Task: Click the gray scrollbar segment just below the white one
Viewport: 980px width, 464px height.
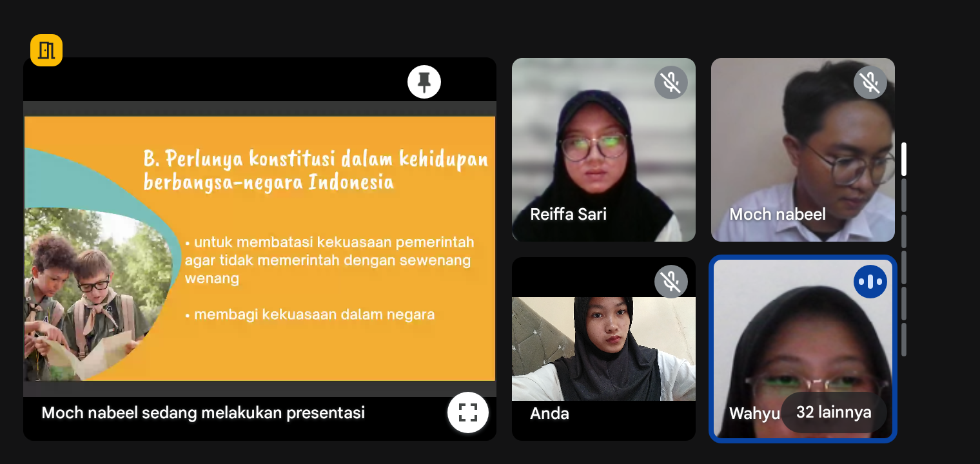Action: point(904,195)
